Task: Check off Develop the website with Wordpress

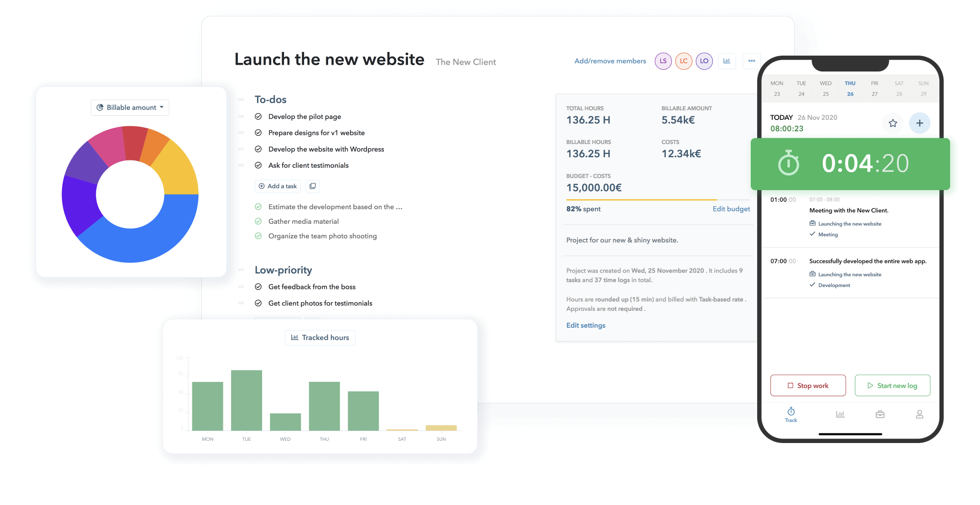Action: 258,149
